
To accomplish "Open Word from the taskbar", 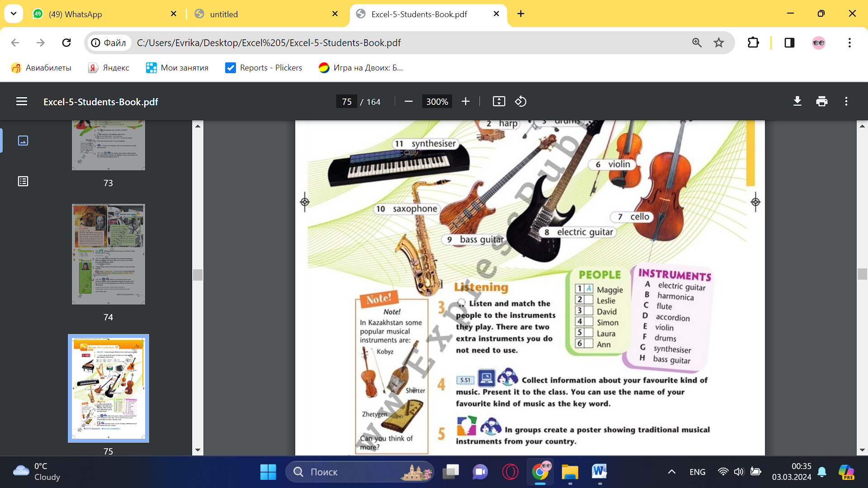I will tap(599, 472).
